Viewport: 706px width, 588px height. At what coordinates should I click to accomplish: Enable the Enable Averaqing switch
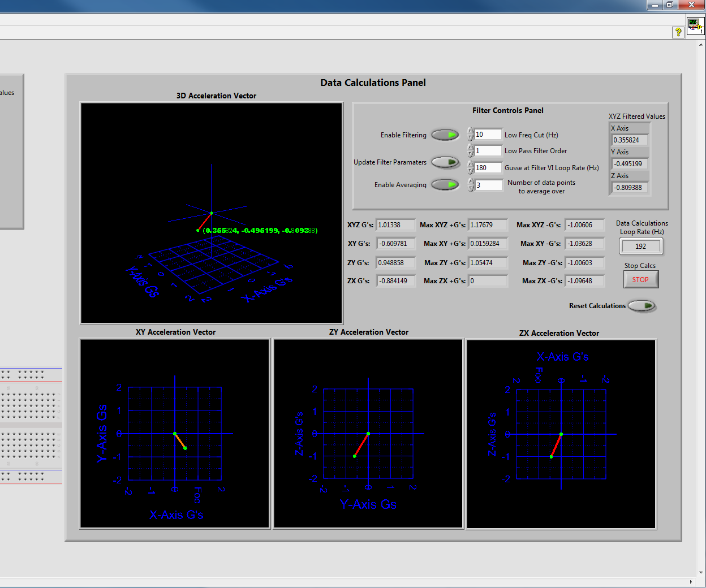(x=445, y=184)
